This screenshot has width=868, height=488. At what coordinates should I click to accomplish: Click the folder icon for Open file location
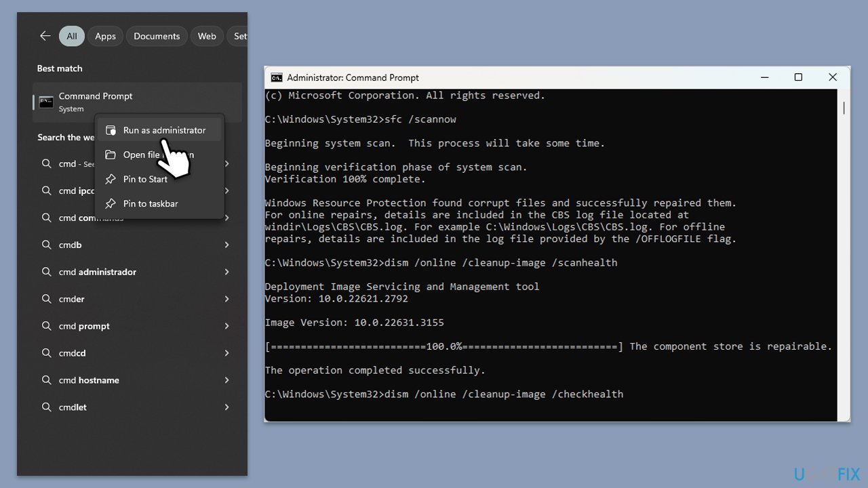pyautogui.click(x=110, y=155)
